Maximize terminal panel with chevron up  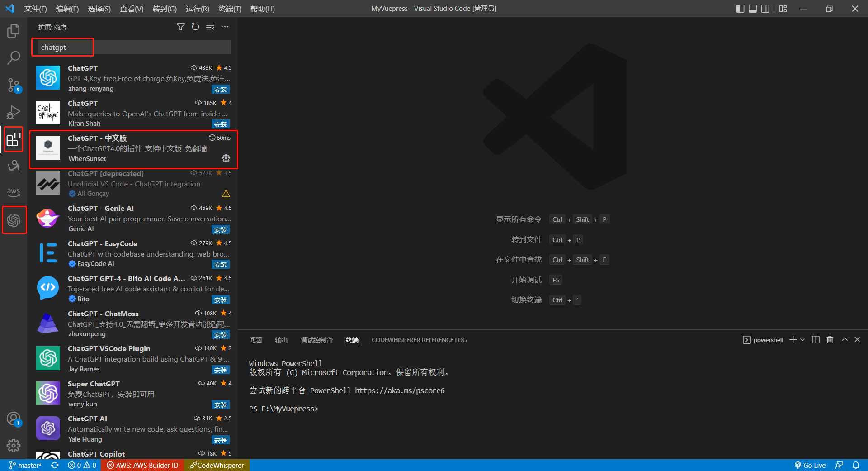pyautogui.click(x=844, y=340)
